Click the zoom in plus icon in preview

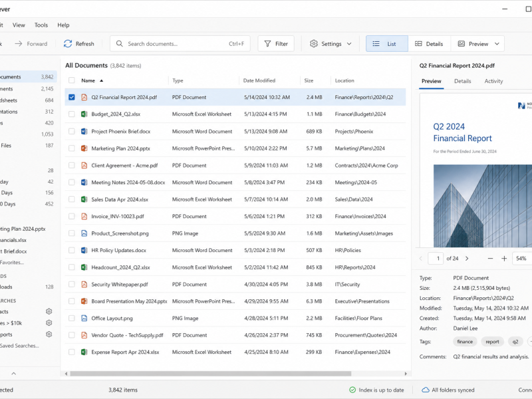[504, 259]
